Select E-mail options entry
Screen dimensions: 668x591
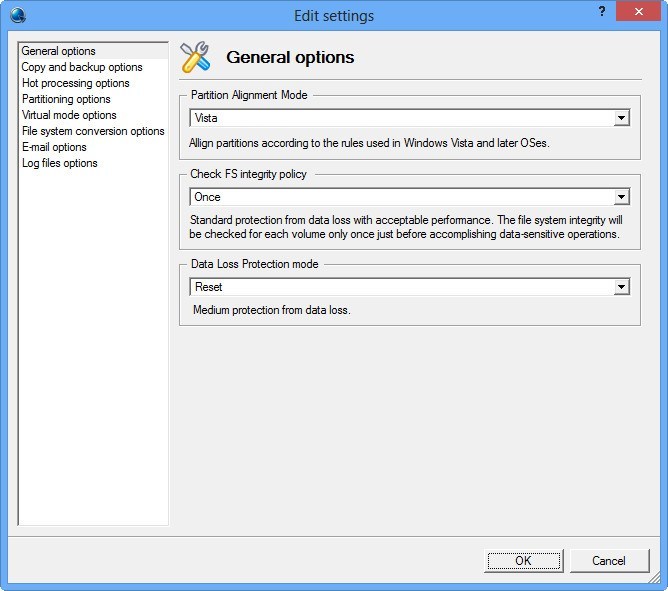[x=93, y=147]
